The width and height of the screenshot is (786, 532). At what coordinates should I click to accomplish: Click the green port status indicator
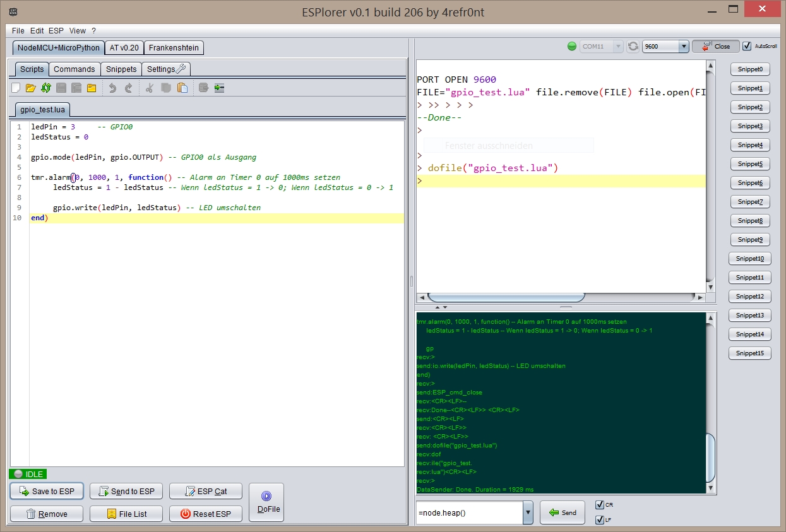[x=572, y=46]
